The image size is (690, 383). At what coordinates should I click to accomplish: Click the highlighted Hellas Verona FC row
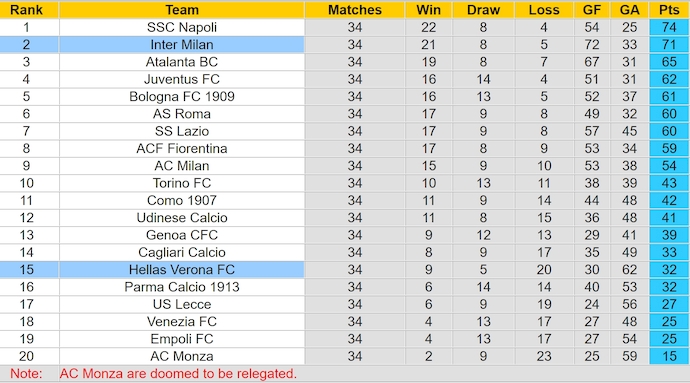pyautogui.click(x=345, y=269)
